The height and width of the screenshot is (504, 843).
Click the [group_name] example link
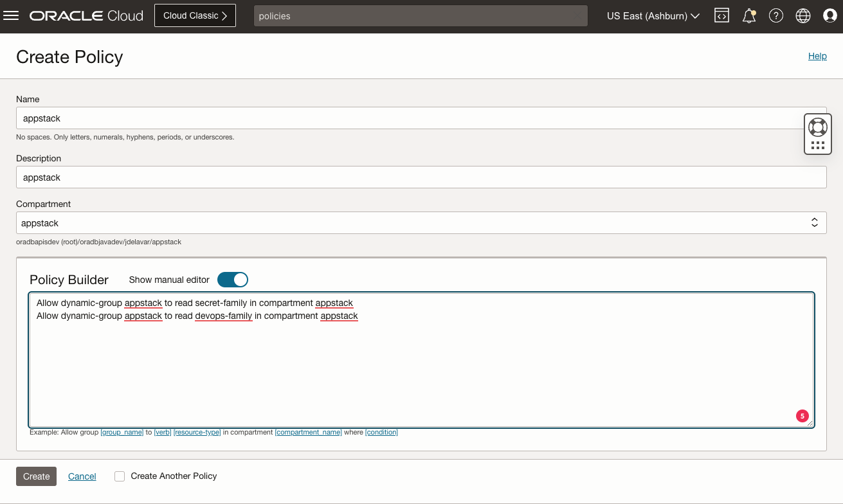point(122,432)
